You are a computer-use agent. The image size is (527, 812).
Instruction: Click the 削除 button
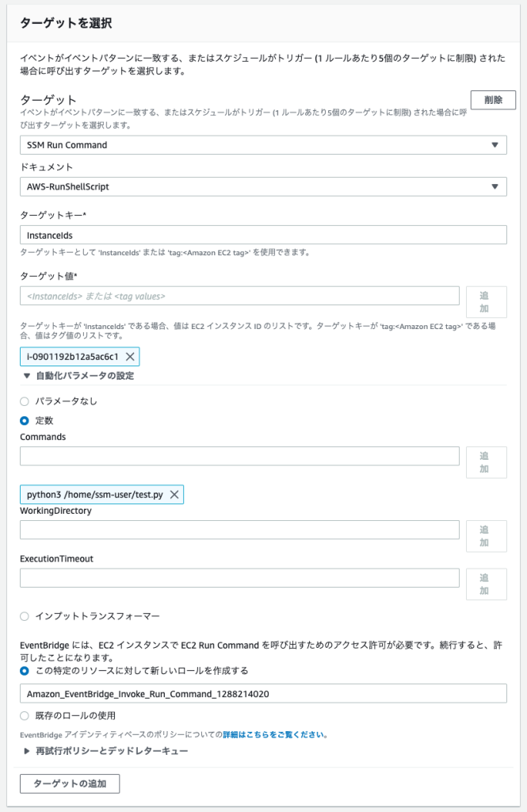(x=493, y=100)
